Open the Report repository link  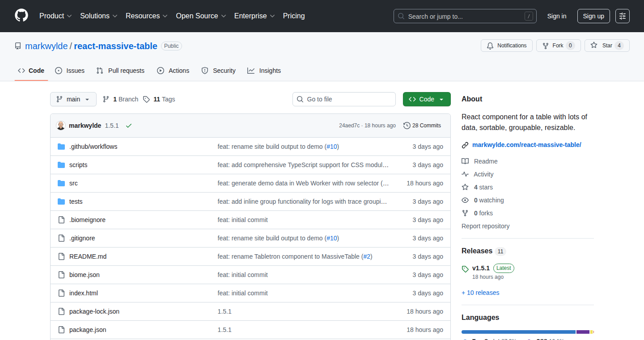(x=485, y=226)
